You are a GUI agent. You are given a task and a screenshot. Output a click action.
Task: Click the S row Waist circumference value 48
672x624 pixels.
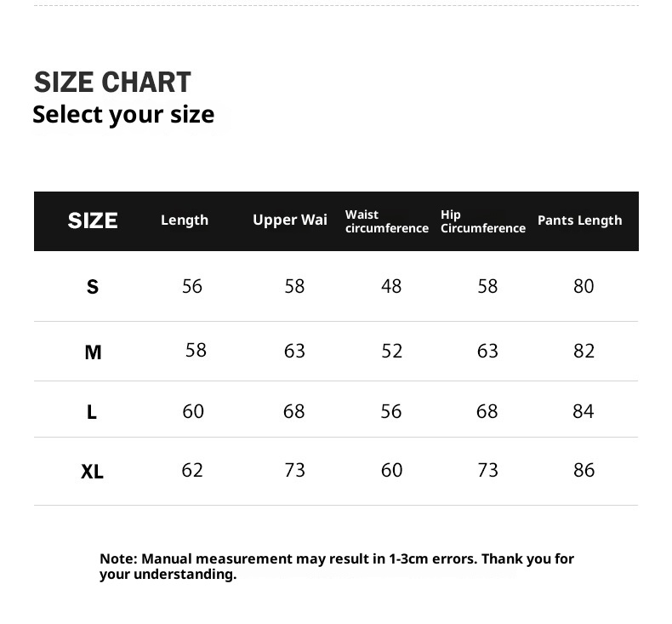391,286
